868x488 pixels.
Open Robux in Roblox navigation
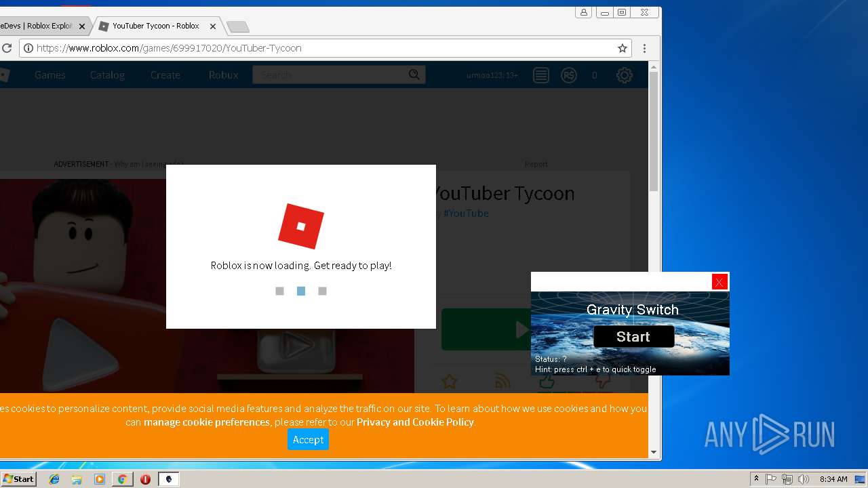pos(223,75)
